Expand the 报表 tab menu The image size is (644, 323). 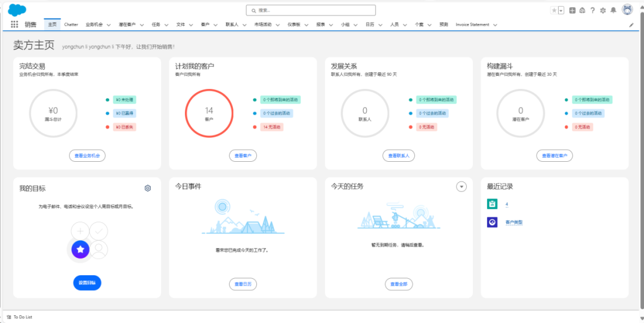coord(331,24)
